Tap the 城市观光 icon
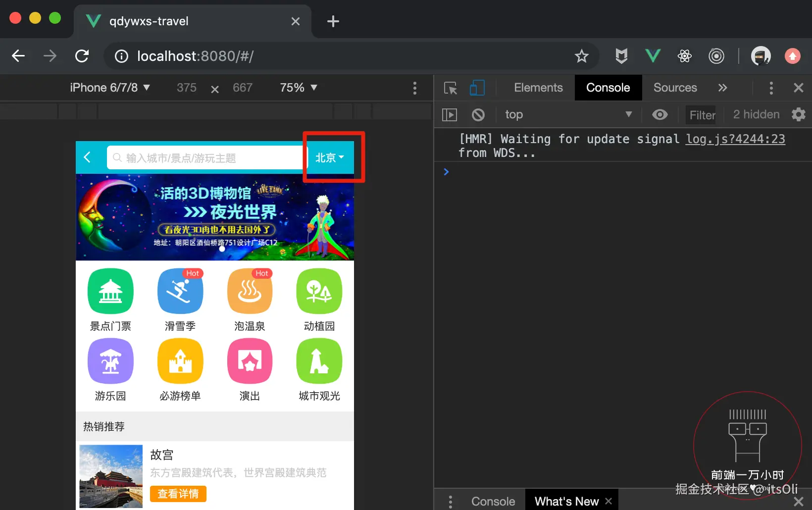The height and width of the screenshot is (510, 812). [x=319, y=361]
